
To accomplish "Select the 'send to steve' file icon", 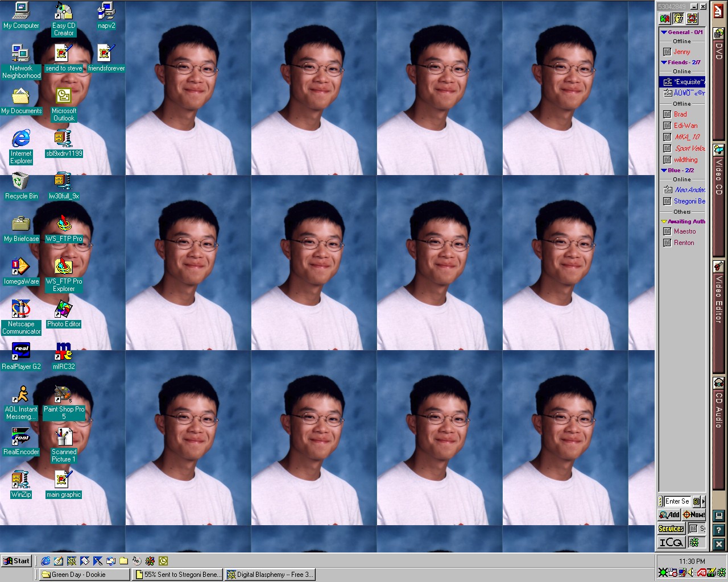I will 64,59.
